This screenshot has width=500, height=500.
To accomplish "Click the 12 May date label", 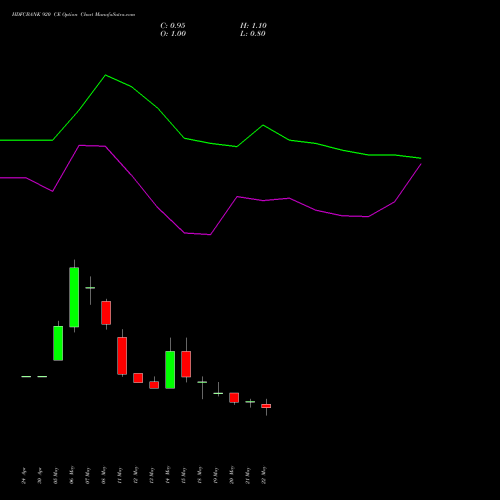I will tap(136, 475).
